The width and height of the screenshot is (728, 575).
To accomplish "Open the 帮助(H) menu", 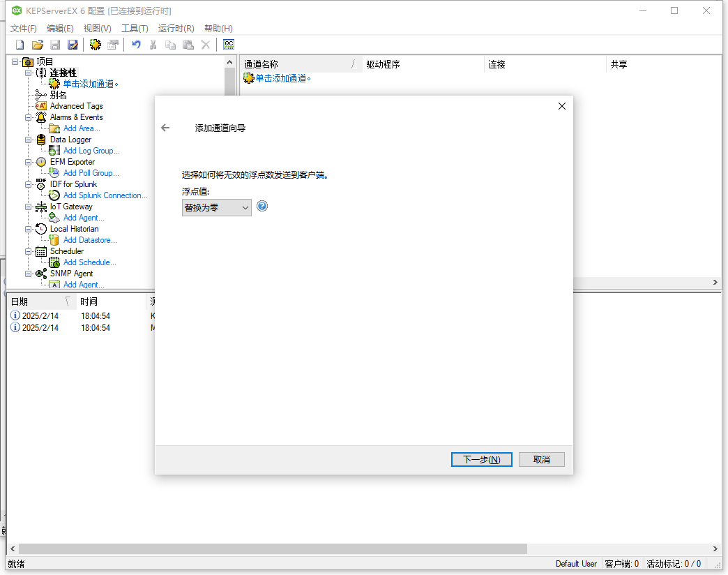I will [x=218, y=29].
